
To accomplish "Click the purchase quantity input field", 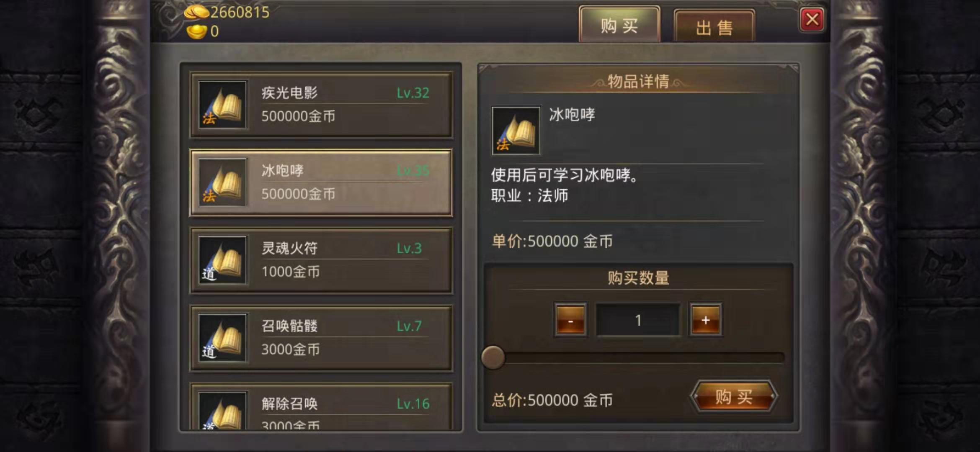I will click(638, 320).
